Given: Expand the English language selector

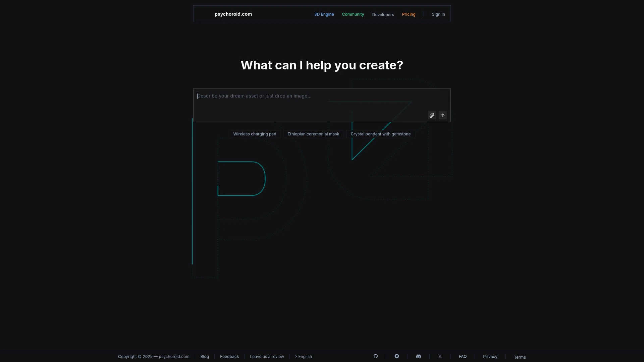Looking at the screenshot, I should 303,357.
